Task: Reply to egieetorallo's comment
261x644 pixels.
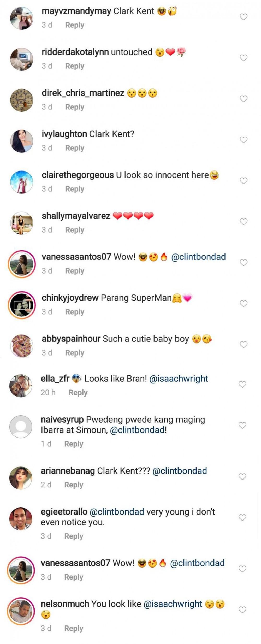Action: 74,536
